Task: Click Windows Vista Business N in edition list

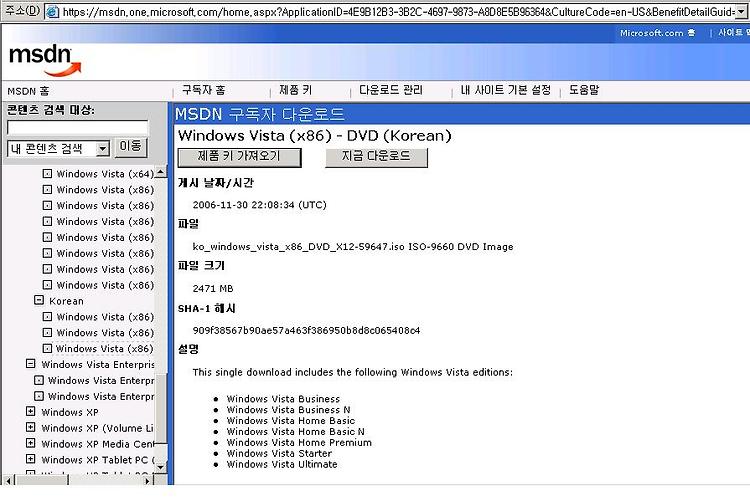Action: coord(288,410)
